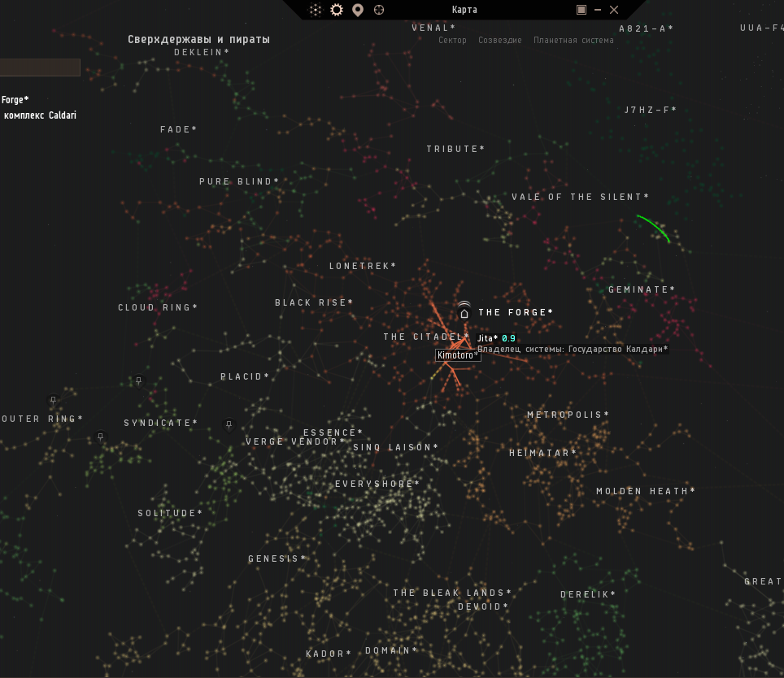Image resolution: width=784 pixels, height=678 pixels.
Task: Select the bookmark pin right of SYNDICATE label
Action: (229, 424)
